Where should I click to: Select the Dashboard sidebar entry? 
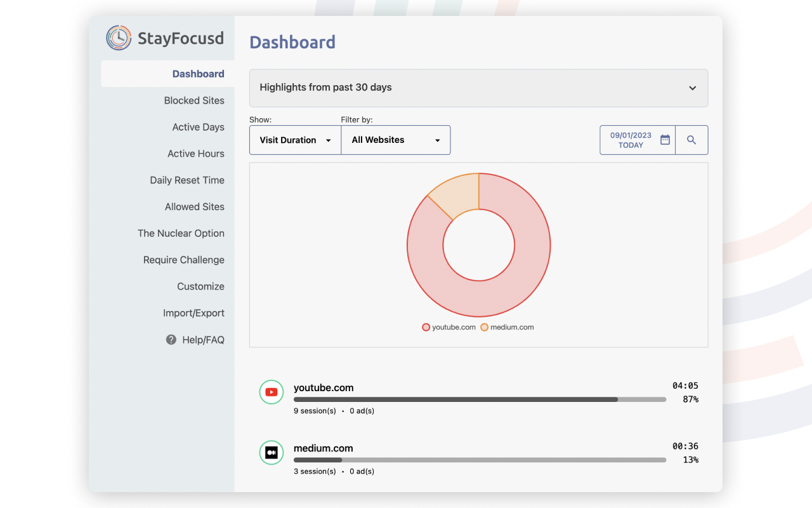click(199, 74)
